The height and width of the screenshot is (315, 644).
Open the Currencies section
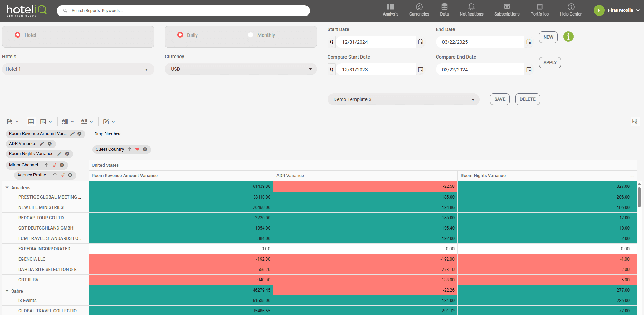pyautogui.click(x=419, y=10)
